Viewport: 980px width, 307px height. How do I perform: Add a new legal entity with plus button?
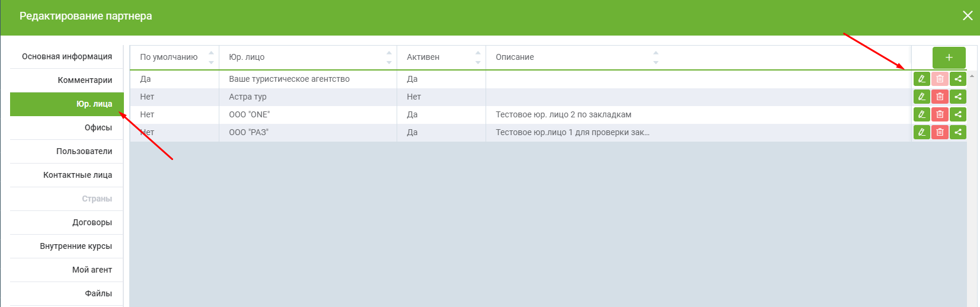pyautogui.click(x=949, y=57)
